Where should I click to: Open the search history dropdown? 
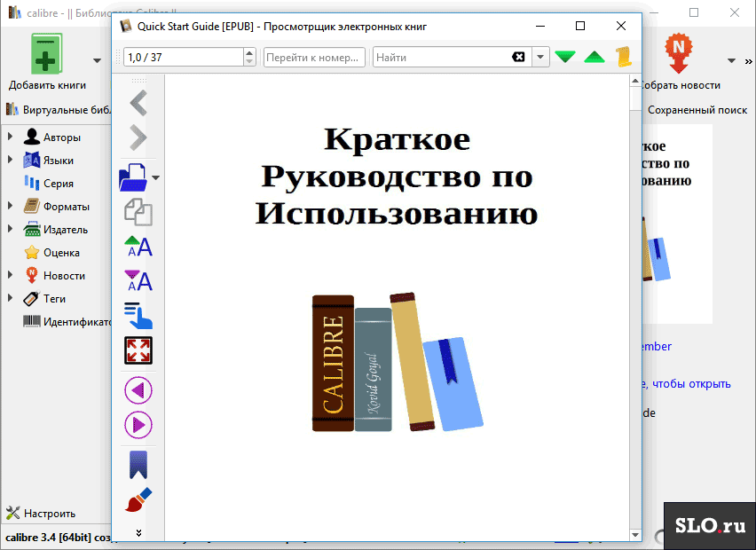[x=540, y=58]
